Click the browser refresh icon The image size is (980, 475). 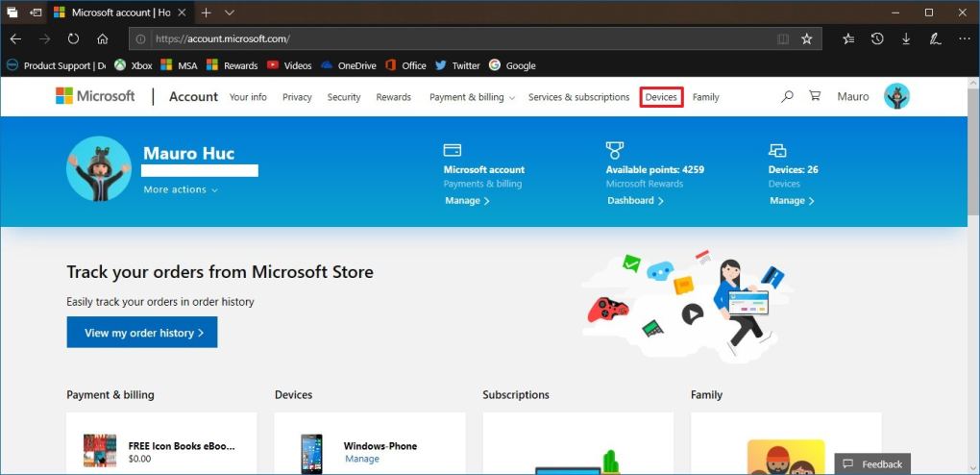73,39
